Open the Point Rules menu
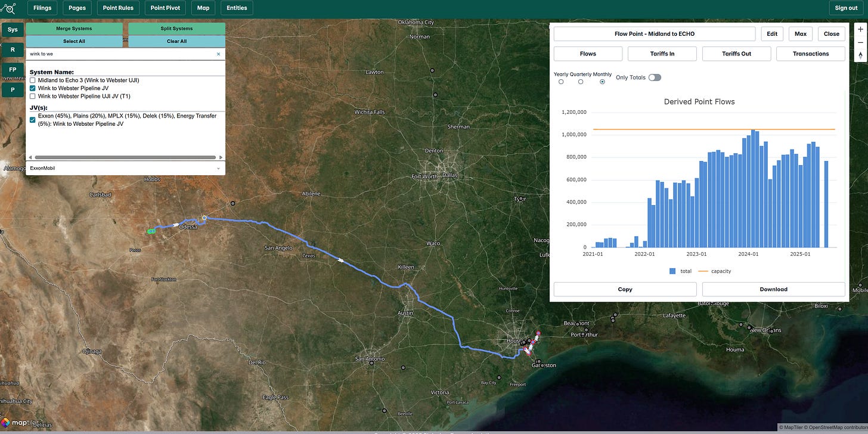Image resolution: width=868 pixels, height=434 pixels. (117, 8)
